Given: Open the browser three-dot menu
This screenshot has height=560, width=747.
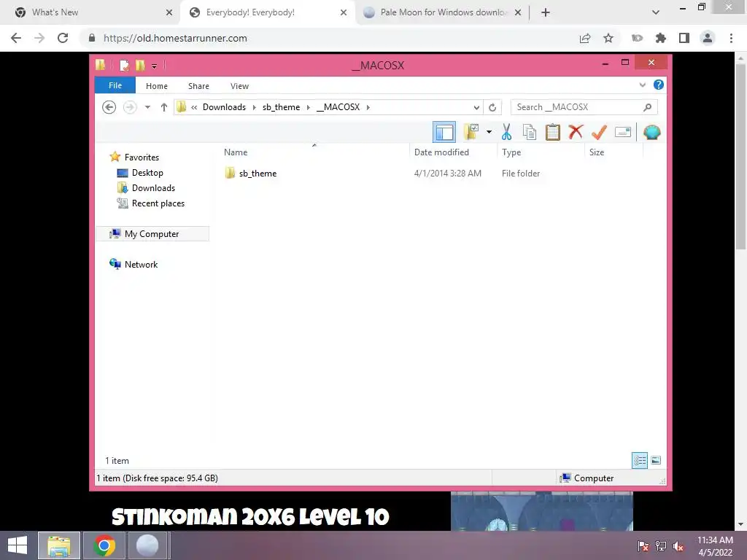Looking at the screenshot, I should click(731, 38).
